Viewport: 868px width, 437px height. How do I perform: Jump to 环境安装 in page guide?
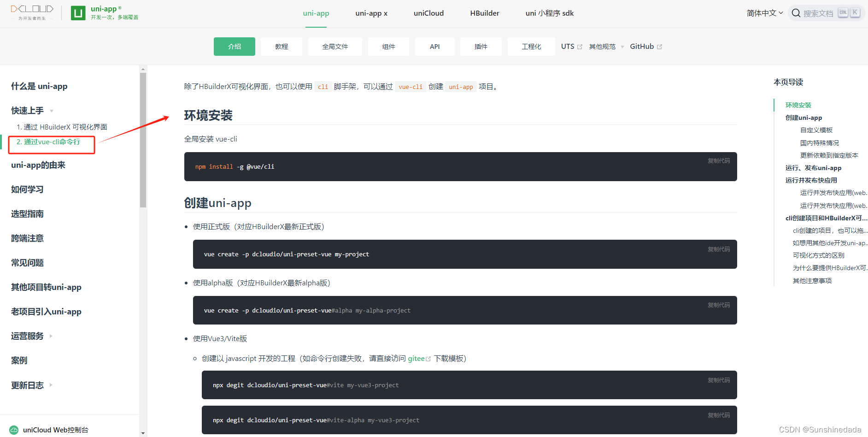point(798,105)
